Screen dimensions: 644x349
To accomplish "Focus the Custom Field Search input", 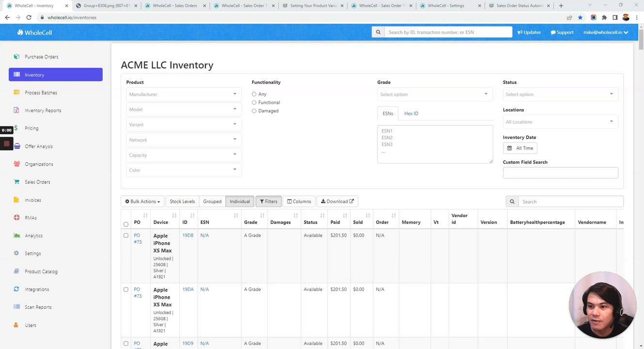I will (x=560, y=173).
